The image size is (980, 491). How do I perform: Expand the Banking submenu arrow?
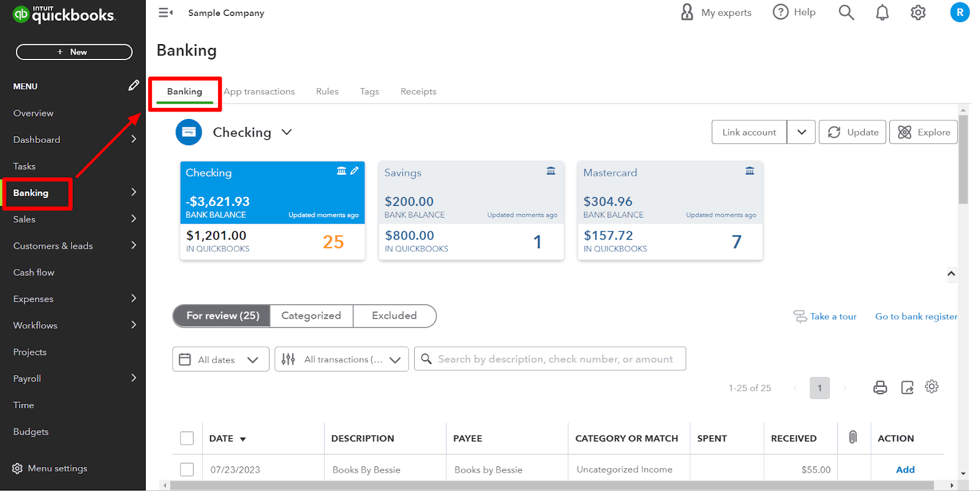pos(134,192)
